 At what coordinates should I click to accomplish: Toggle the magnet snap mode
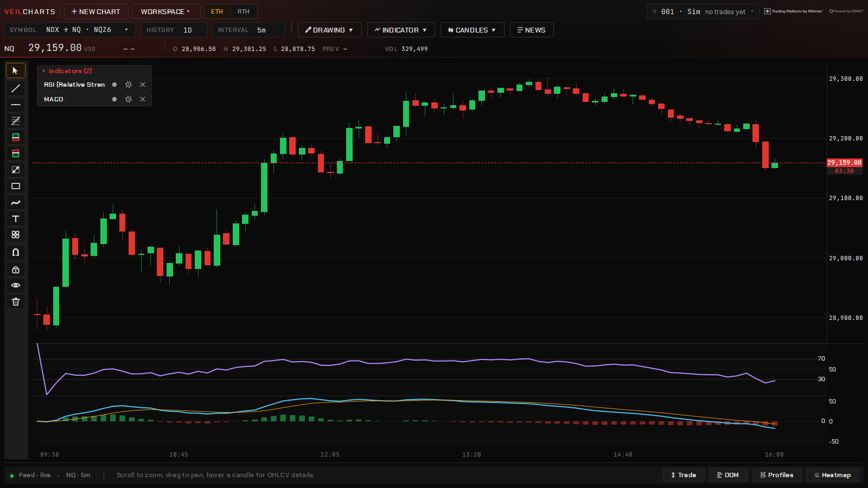tap(15, 252)
